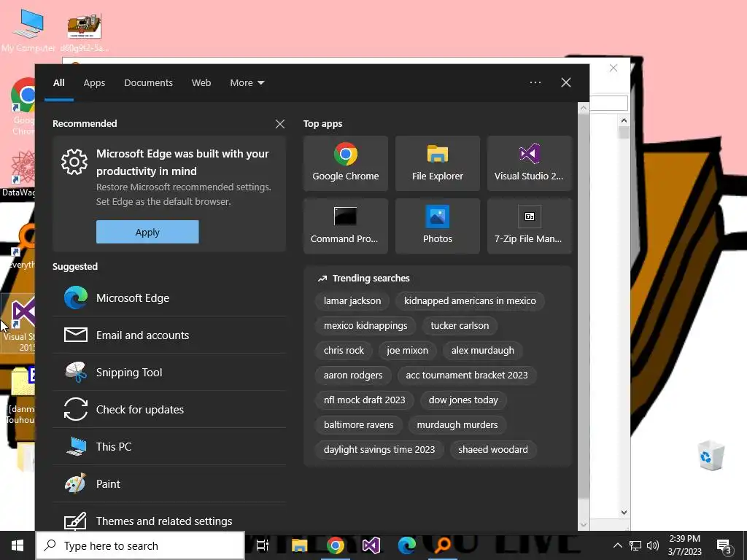747x560 pixels.
Task: Search trending topic lamar jackson
Action: (x=352, y=301)
